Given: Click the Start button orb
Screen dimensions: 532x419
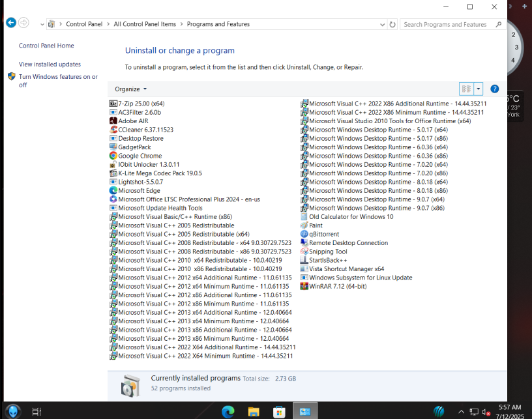Looking at the screenshot, I should coord(13,412).
